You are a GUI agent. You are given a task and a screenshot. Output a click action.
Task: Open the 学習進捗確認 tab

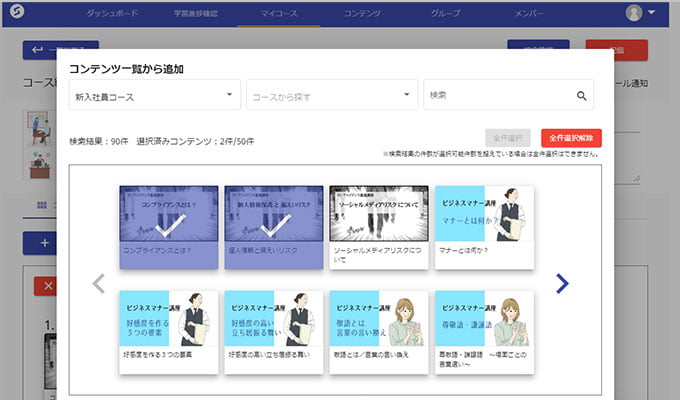pos(196,13)
